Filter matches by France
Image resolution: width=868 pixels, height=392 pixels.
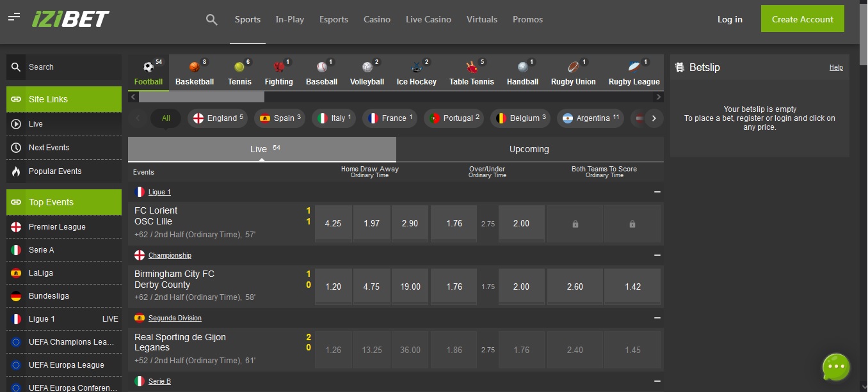pos(390,118)
